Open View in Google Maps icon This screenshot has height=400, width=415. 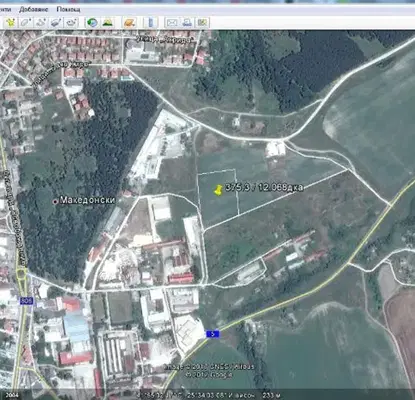202,23
